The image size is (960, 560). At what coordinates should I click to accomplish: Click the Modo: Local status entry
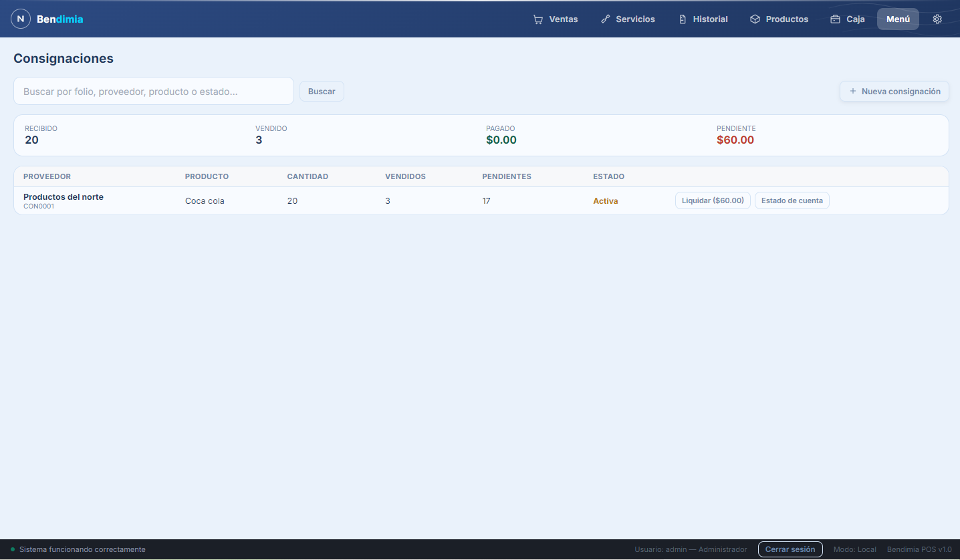coord(855,549)
